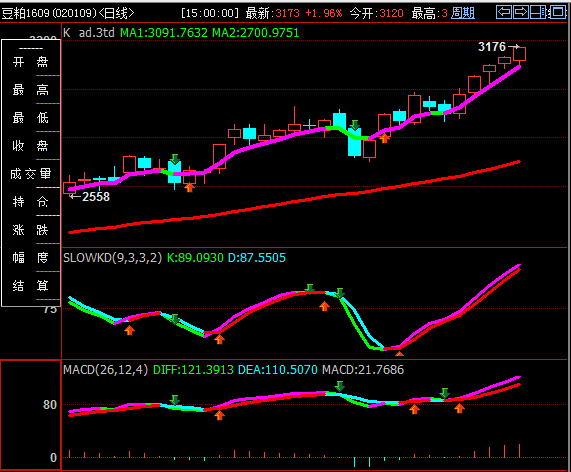Click the +1.96% change value
571x472 pixels.
324,13
